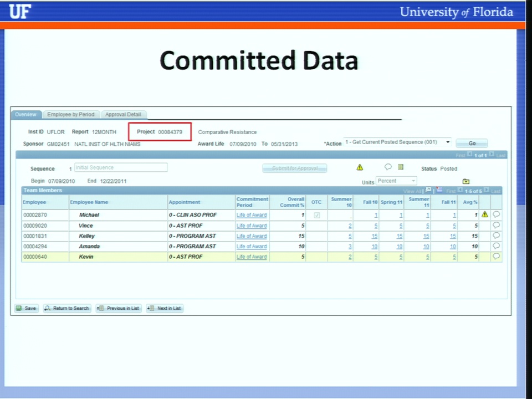Open the comment bubble for Amanda
532x399 pixels.
pyautogui.click(x=496, y=246)
